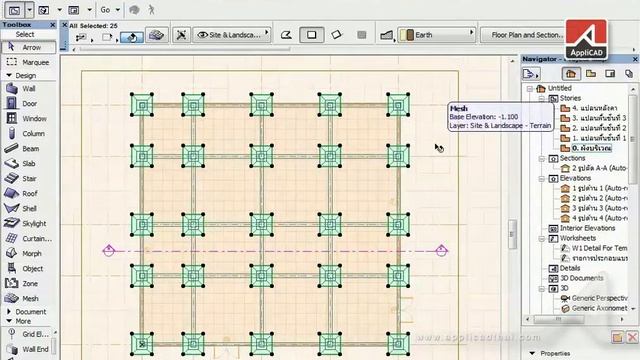
Task: Toggle the Site & Landscape layer eye
Action: (202, 35)
